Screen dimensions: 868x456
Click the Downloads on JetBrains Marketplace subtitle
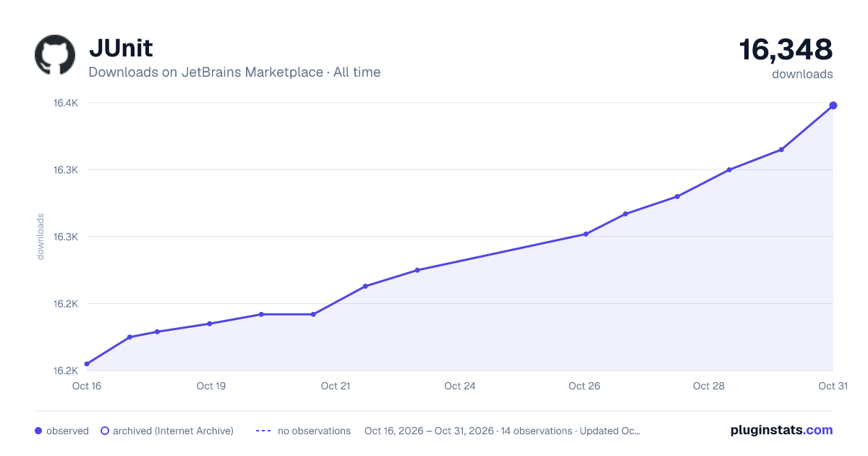click(x=234, y=72)
